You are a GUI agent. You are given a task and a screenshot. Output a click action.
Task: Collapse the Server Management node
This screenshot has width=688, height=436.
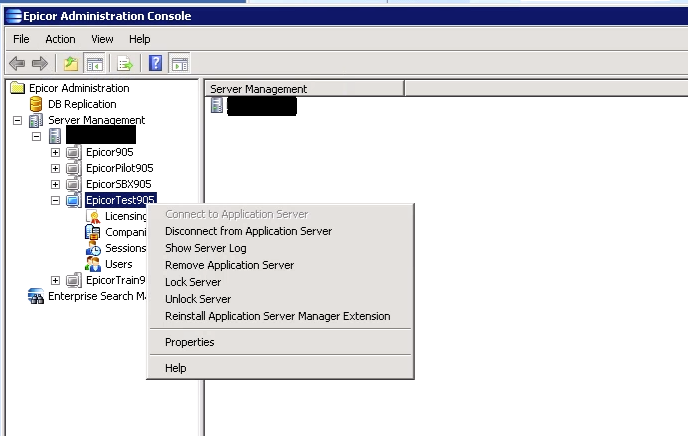point(17,120)
